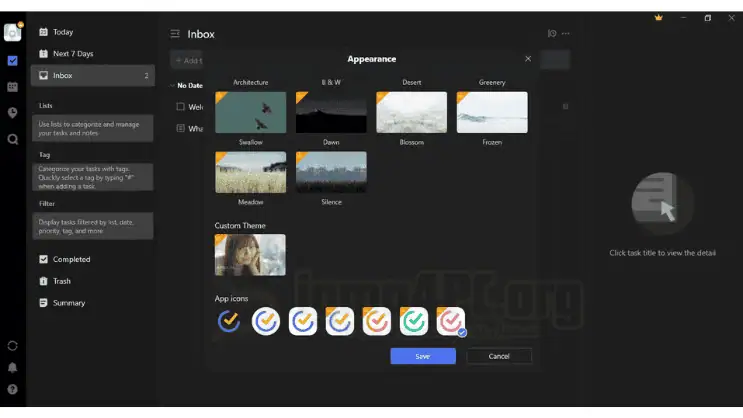
Task: Select the orange-red ring app icon
Action: pyautogui.click(x=377, y=321)
